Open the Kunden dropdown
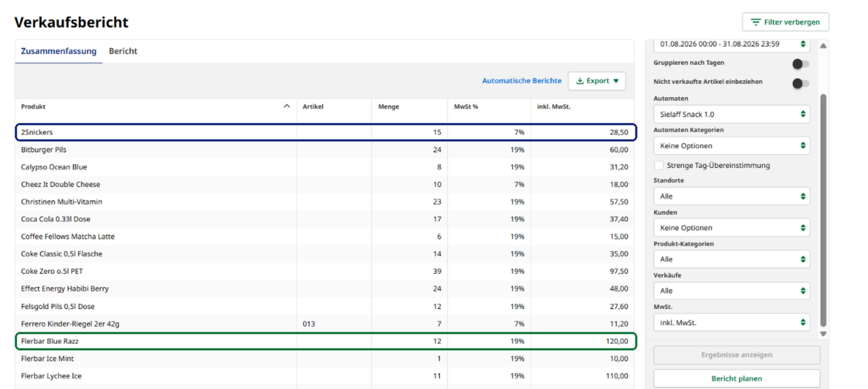This screenshot has width=868, height=389. coord(732,228)
